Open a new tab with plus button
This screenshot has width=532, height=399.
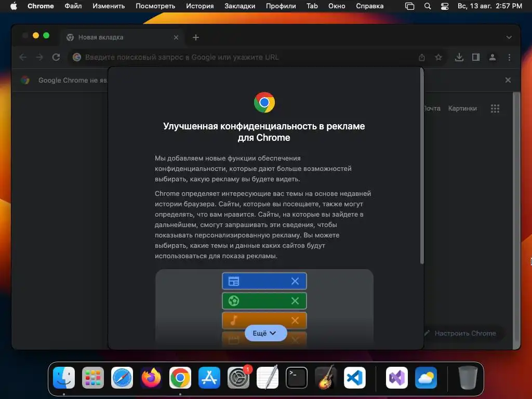point(196,37)
